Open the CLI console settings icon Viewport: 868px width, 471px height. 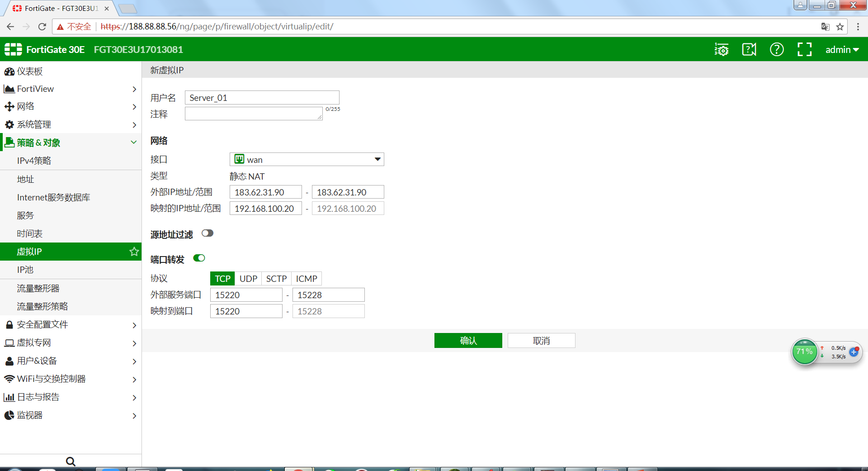point(722,49)
